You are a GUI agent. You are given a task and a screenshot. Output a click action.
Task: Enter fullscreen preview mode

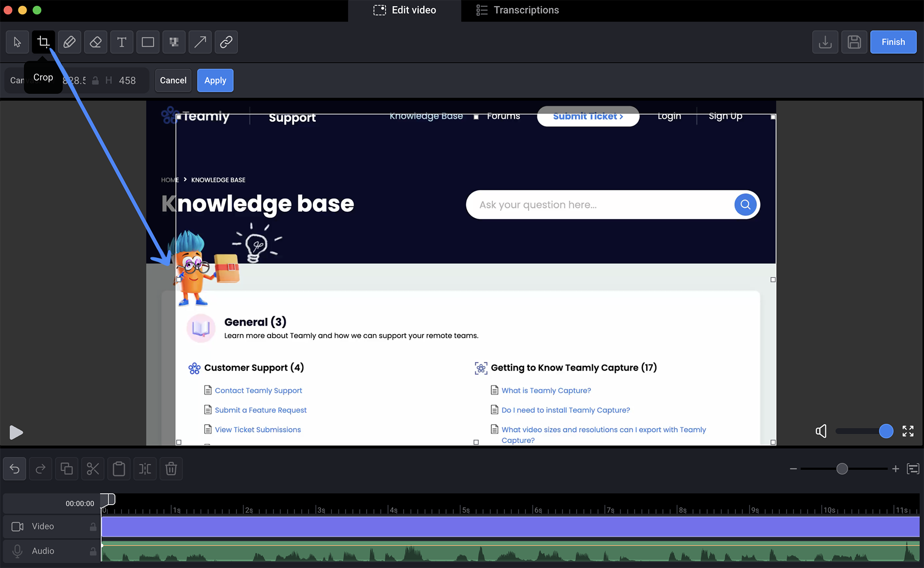click(908, 431)
